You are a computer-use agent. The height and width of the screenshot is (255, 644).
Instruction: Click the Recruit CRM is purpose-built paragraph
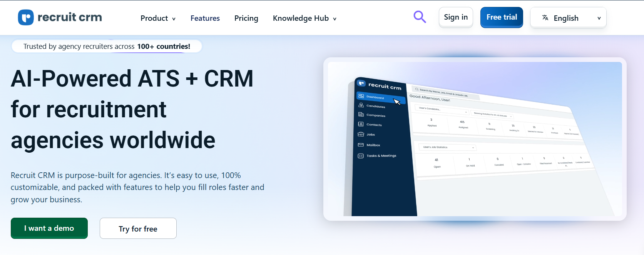[137, 187]
